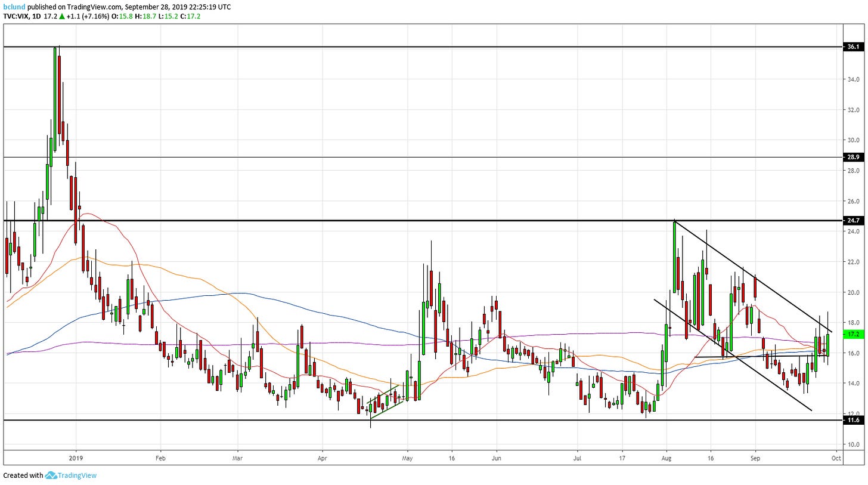Click the 30.0 price axis value
Image resolution: width=868 pixels, height=485 pixels.
[853, 140]
